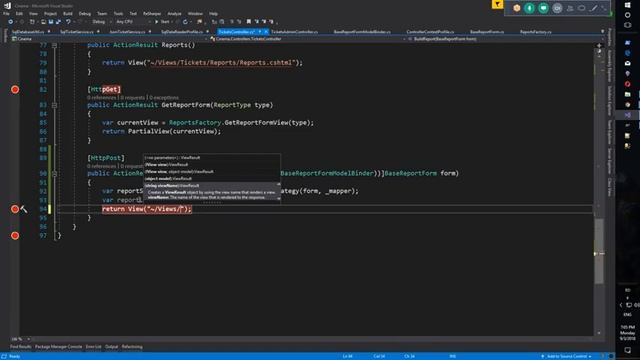Viewport: 640px width, 360px height.
Task: Click the orange hexagon icon in the meeting toolbar
Action: pyautogui.click(x=516, y=8)
